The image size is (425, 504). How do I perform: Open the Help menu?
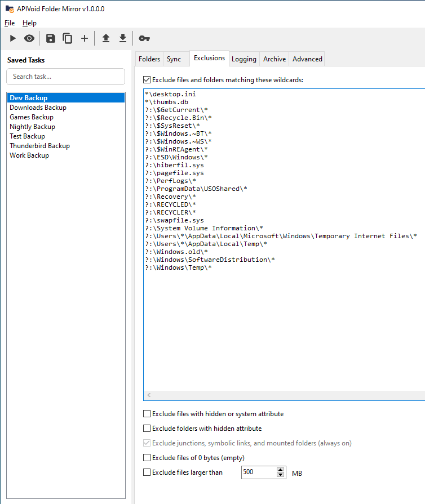29,23
